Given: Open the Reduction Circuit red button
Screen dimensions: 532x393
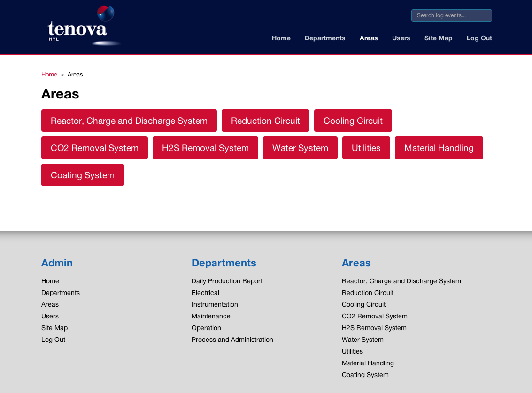Looking at the screenshot, I should tap(265, 121).
